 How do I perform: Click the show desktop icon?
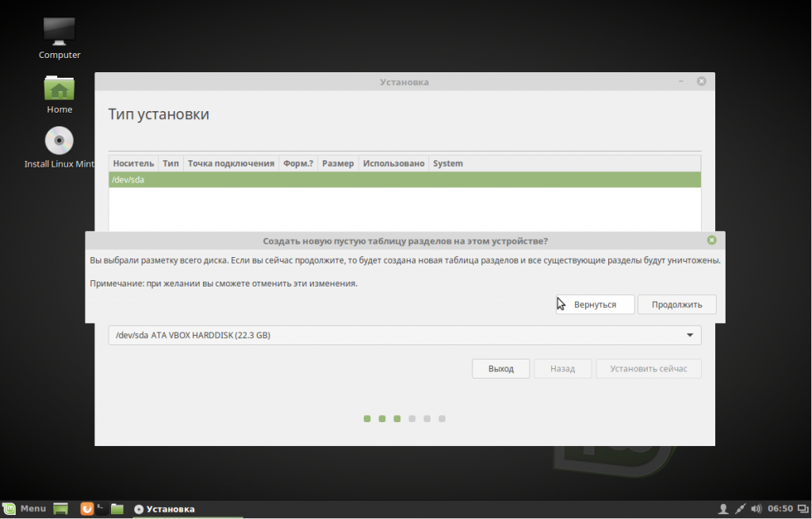pyautogui.click(x=59, y=508)
